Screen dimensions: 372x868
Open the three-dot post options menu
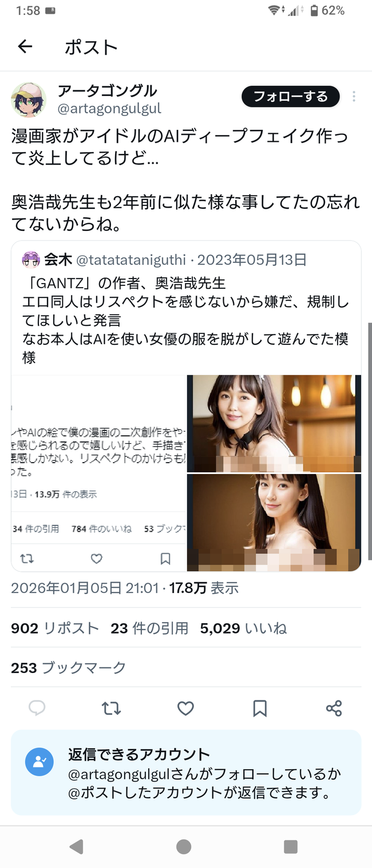point(354,97)
